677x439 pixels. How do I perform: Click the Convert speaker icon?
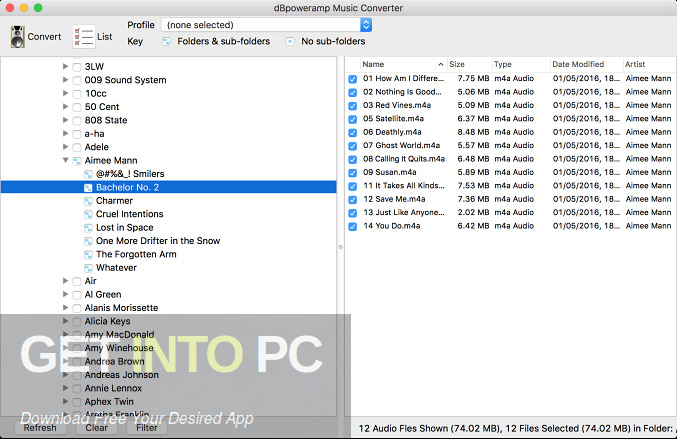[x=18, y=37]
